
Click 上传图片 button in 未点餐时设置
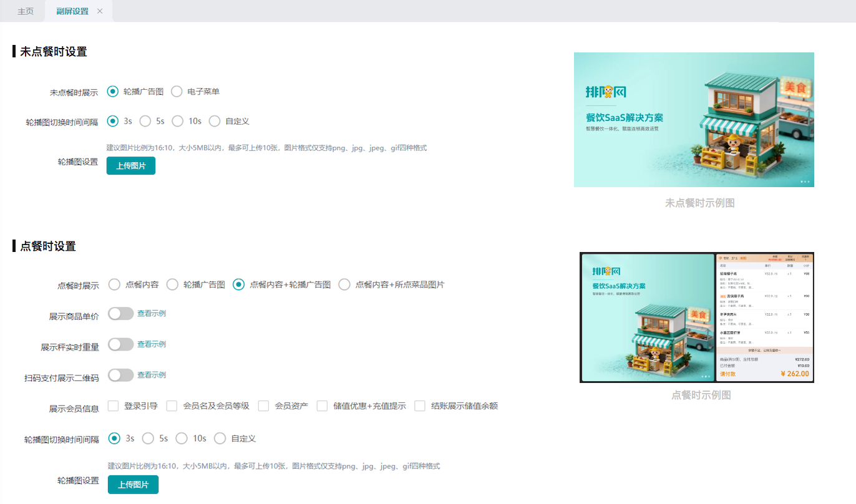point(131,166)
